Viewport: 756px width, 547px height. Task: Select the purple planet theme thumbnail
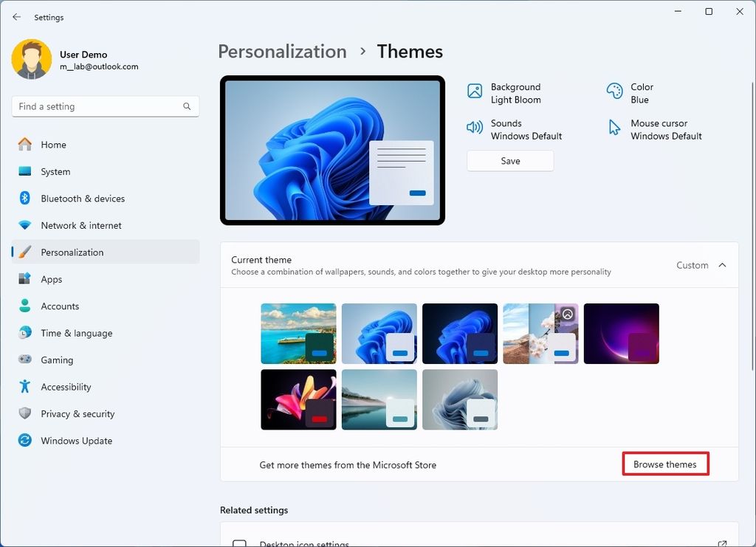point(621,334)
